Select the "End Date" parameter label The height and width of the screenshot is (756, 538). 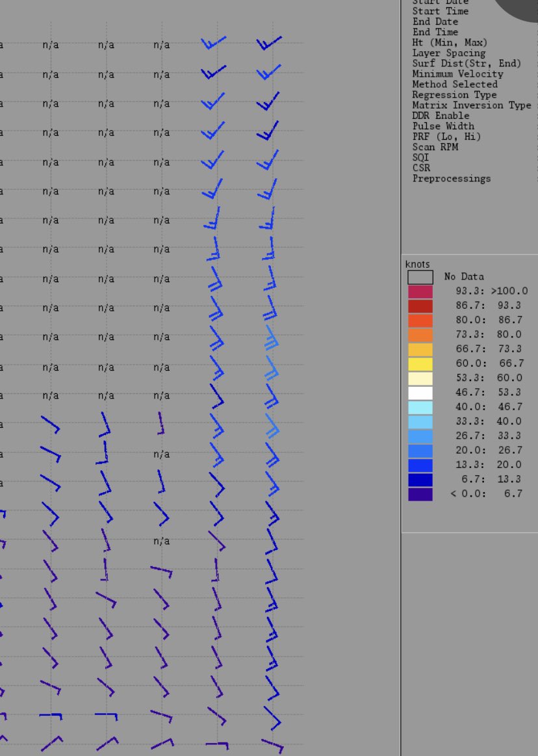tap(435, 21)
